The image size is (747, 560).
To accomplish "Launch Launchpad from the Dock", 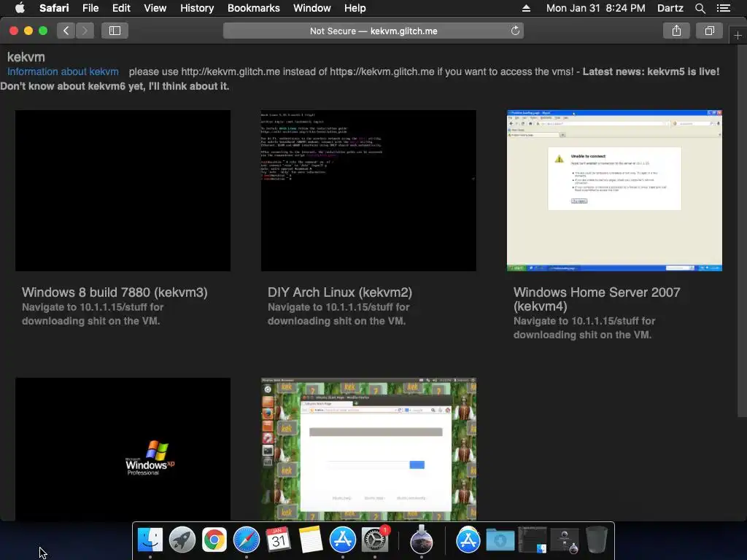I will [x=182, y=540].
